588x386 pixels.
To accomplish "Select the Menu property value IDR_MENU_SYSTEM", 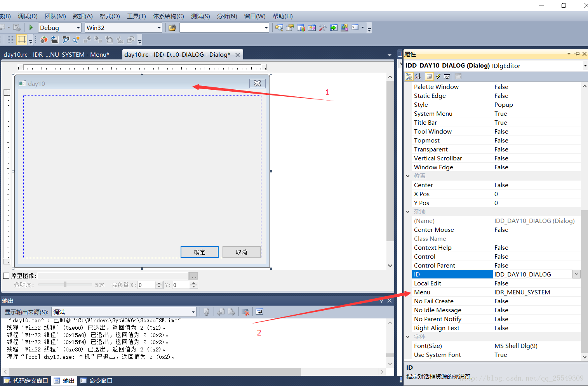I will pos(522,292).
